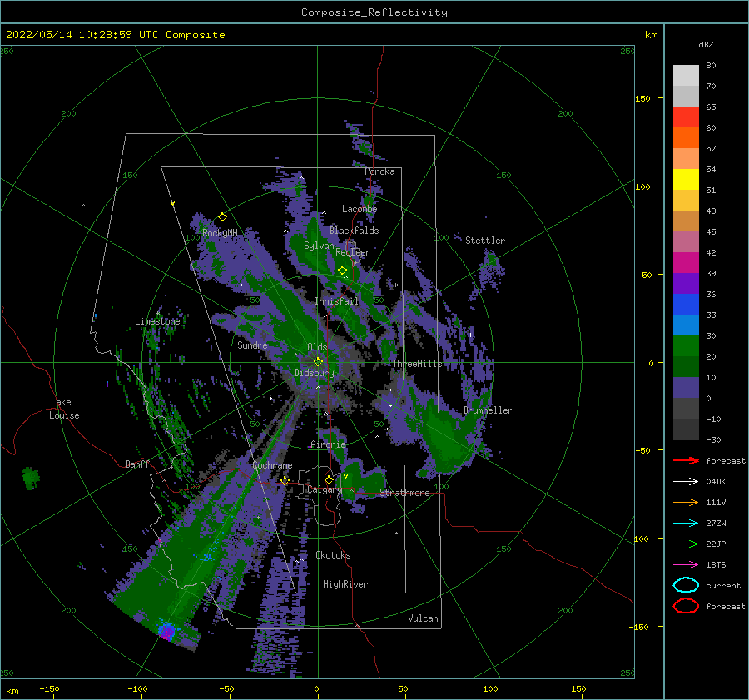Viewport: 749px width, 700px height.
Task: Click the cyan current ellipse legend symbol
Action: pos(686,585)
